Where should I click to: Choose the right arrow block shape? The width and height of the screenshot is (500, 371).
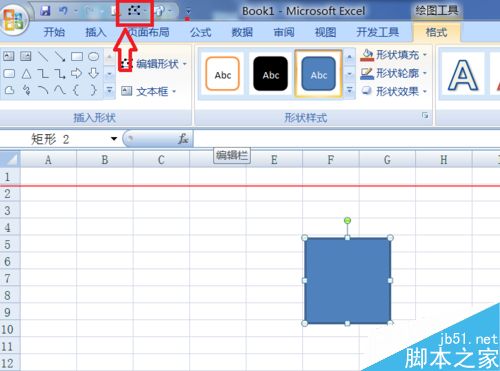[77, 73]
